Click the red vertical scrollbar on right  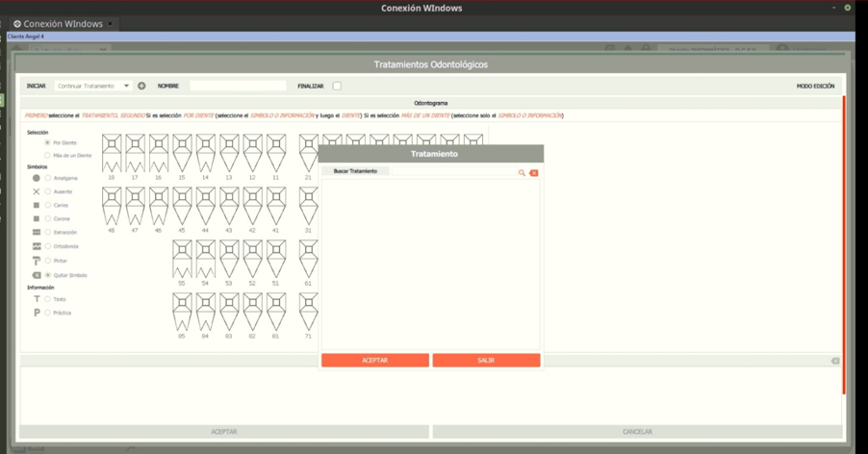[844, 245]
